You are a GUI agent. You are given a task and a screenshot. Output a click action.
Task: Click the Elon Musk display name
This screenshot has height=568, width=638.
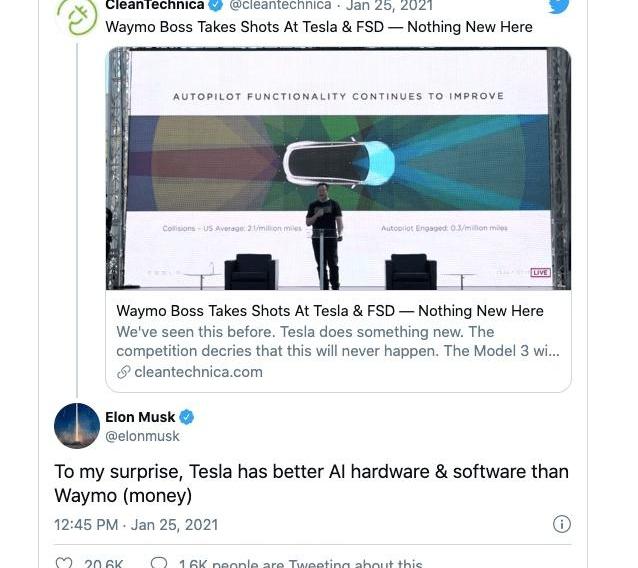[x=140, y=417]
